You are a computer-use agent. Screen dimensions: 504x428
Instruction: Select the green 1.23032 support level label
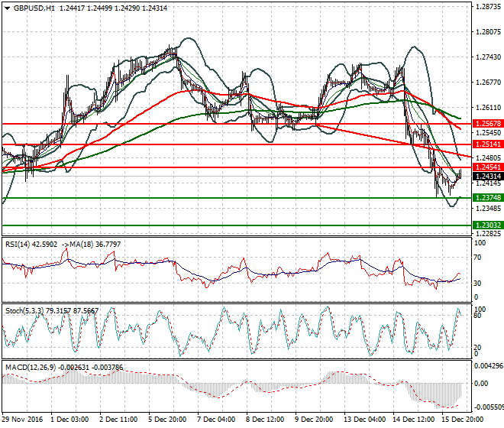(x=488, y=225)
